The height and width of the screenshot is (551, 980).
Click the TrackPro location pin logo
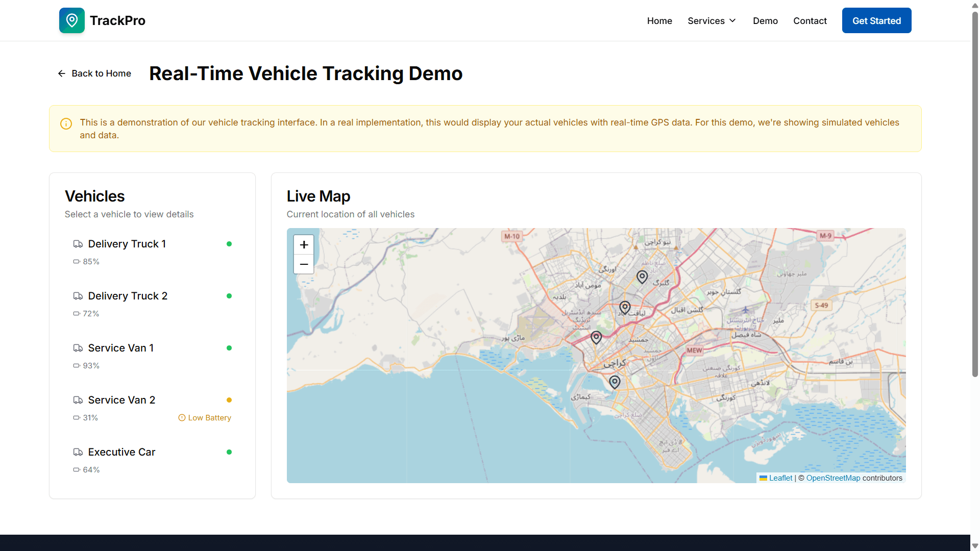[x=72, y=20]
